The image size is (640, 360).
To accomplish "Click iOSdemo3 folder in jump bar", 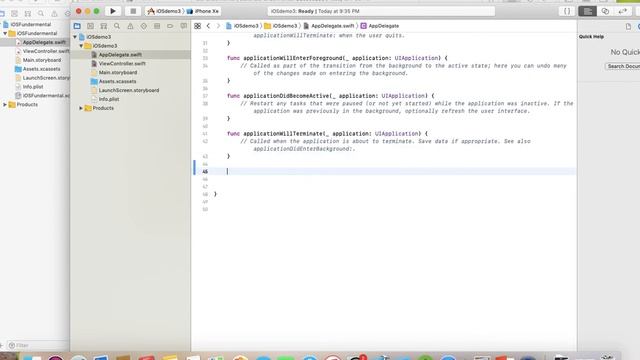I will pos(281,26).
